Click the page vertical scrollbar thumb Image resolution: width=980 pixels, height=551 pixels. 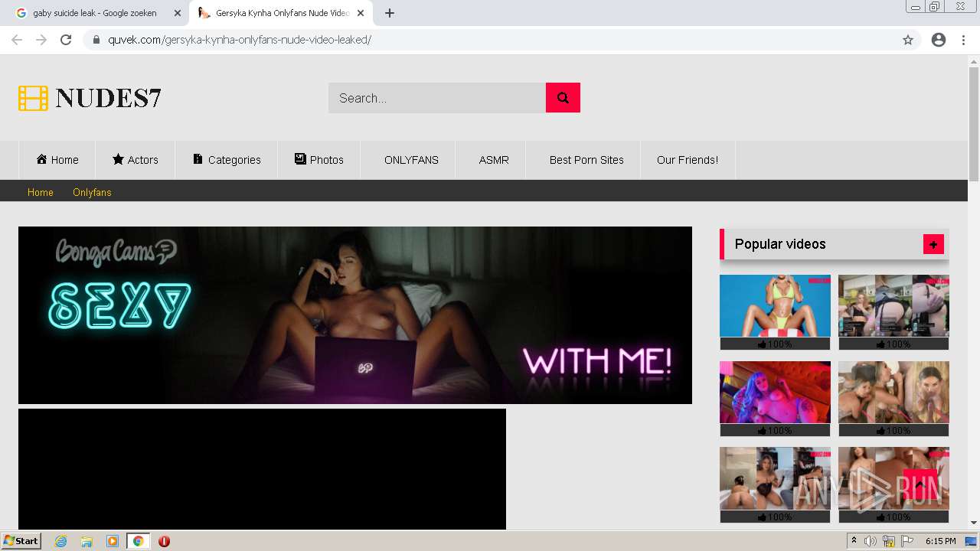974,123
